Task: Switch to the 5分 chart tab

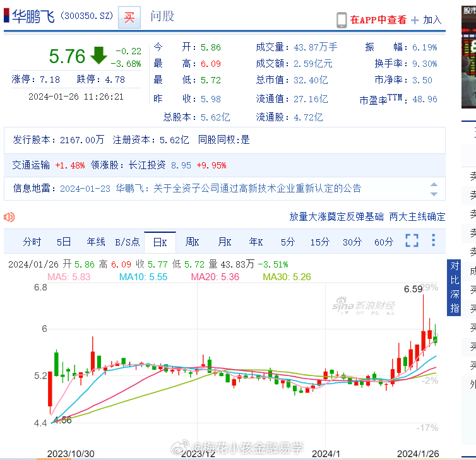Action: pos(288,242)
